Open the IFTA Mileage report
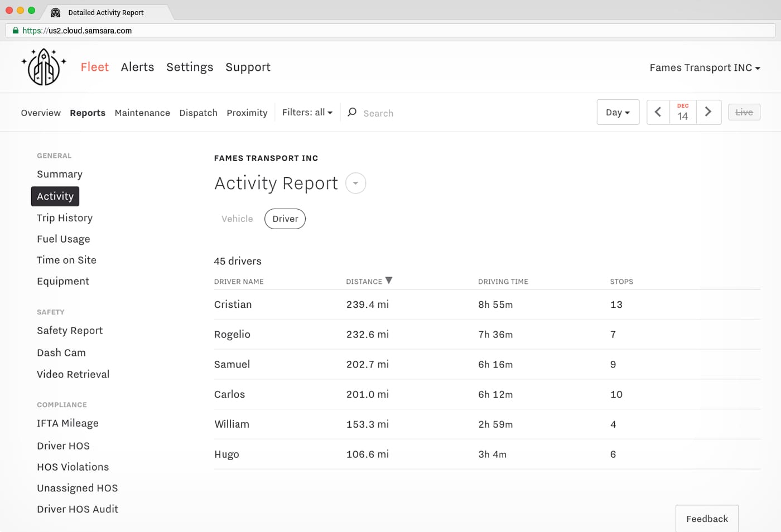 pyautogui.click(x=68, y=423)
